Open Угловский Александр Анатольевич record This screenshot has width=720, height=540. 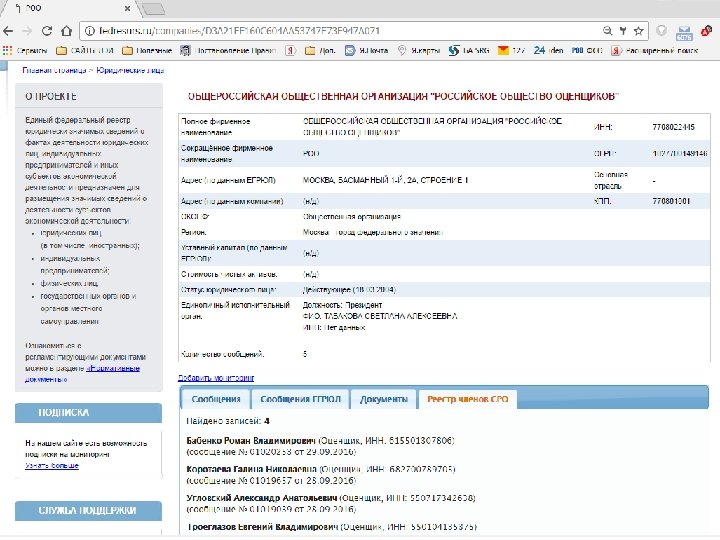pyautogui.click(x=262, y=498)
